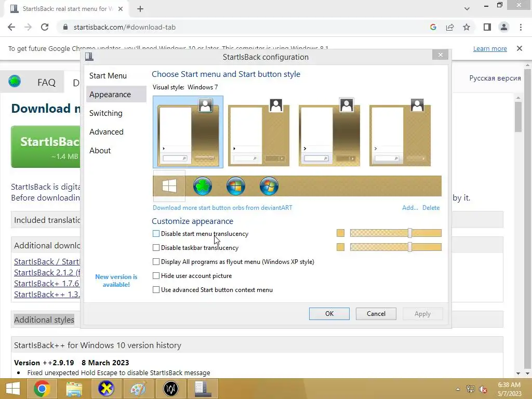Click the Add... orb link
Image resolution: width=532 pixels, height=399 pixels.
[x=410, y=208]
